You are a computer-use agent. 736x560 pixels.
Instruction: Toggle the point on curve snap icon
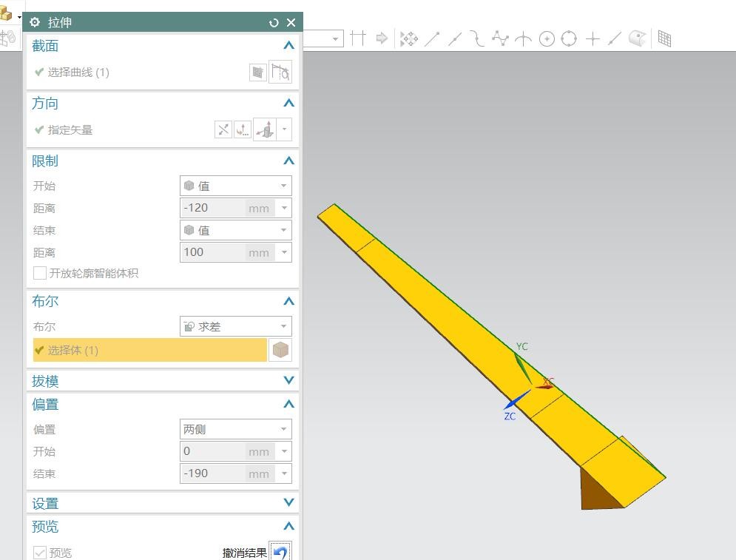pyautogui.click(x=615, y=39)
